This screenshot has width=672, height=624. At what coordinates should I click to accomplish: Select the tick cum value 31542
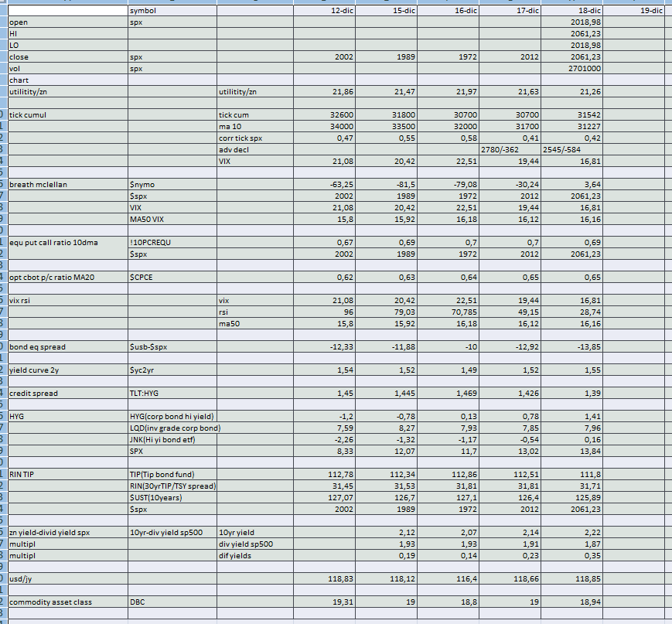coord(571,115)
